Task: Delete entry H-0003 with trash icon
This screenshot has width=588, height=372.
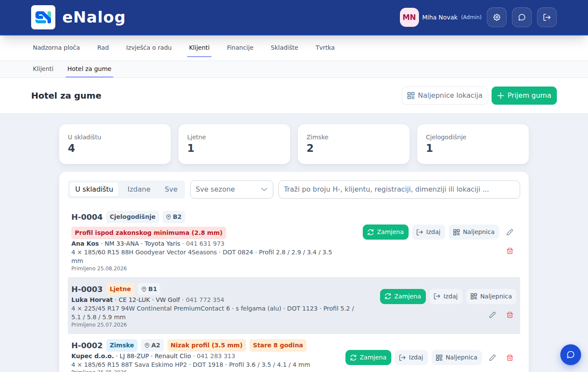Action: tap(510, 315)
